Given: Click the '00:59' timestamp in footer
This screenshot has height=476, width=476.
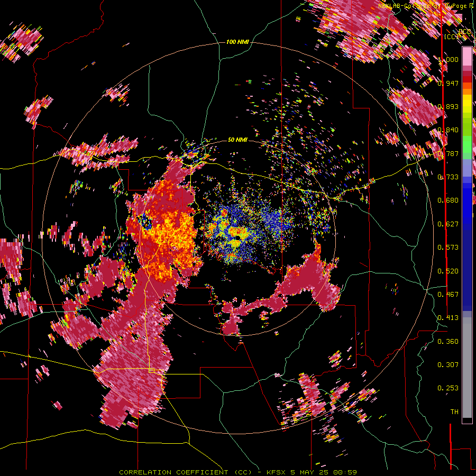Looking at the screenshot, I should point(345,472).
